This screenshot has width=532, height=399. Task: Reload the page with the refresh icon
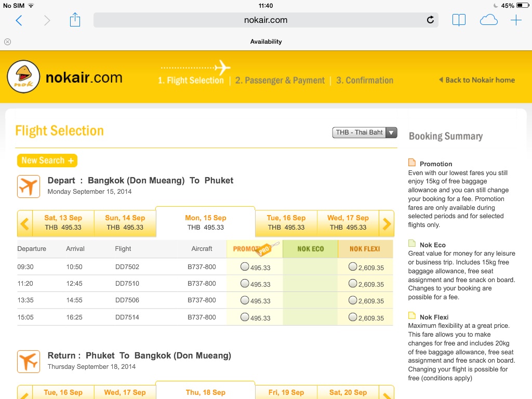point(430,20)
